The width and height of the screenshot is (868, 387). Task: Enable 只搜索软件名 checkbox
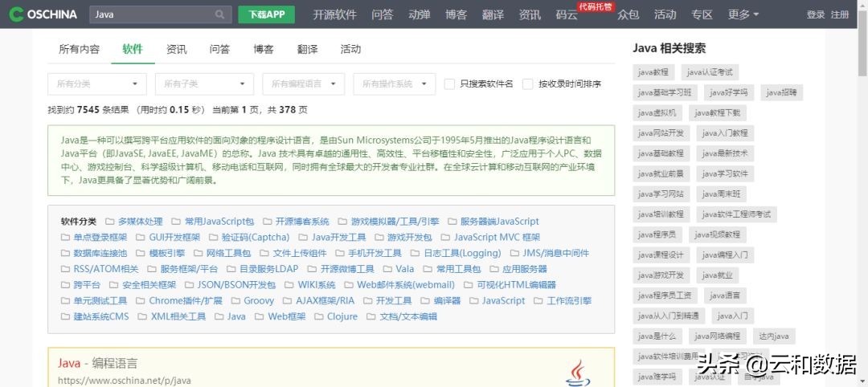[x=449, y=84]
